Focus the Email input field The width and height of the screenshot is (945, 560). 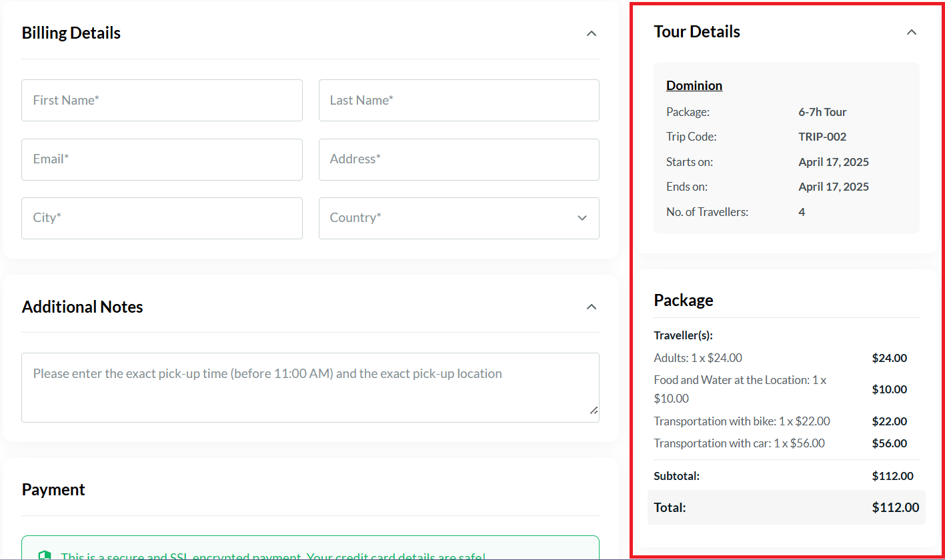tap(162, 159)
